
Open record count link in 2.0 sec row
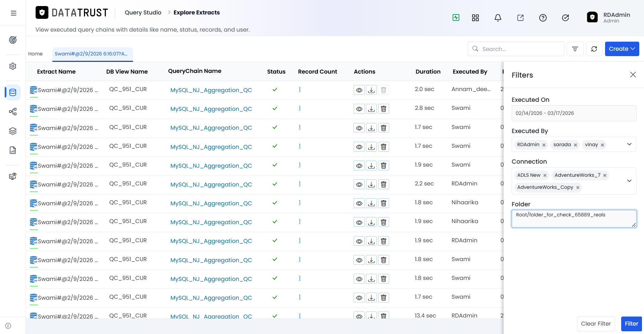(x=300, y=89)
